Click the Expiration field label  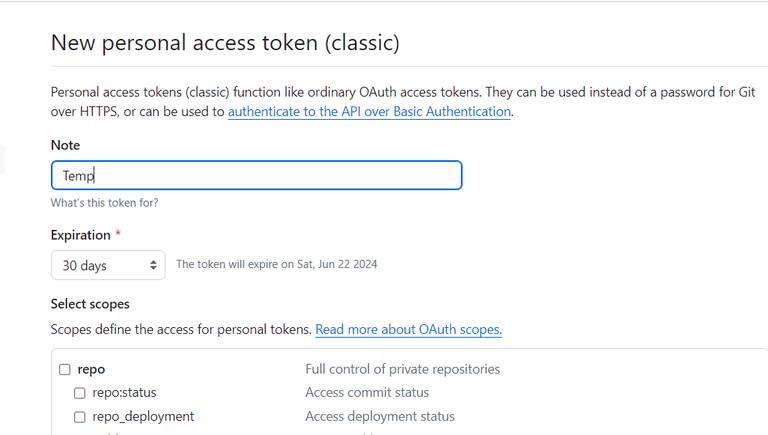[x=81, y=235]
